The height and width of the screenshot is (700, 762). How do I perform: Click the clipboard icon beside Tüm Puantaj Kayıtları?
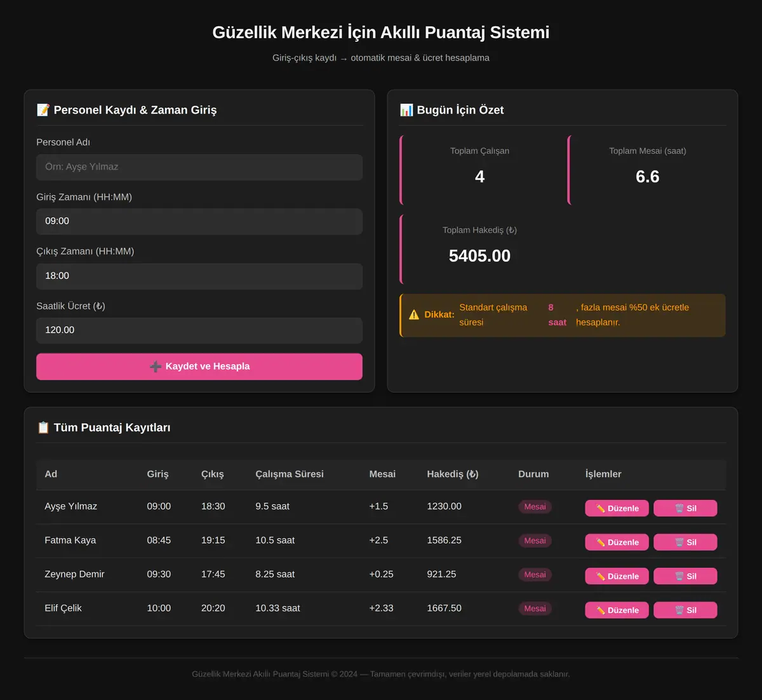[x=43, y=427]
